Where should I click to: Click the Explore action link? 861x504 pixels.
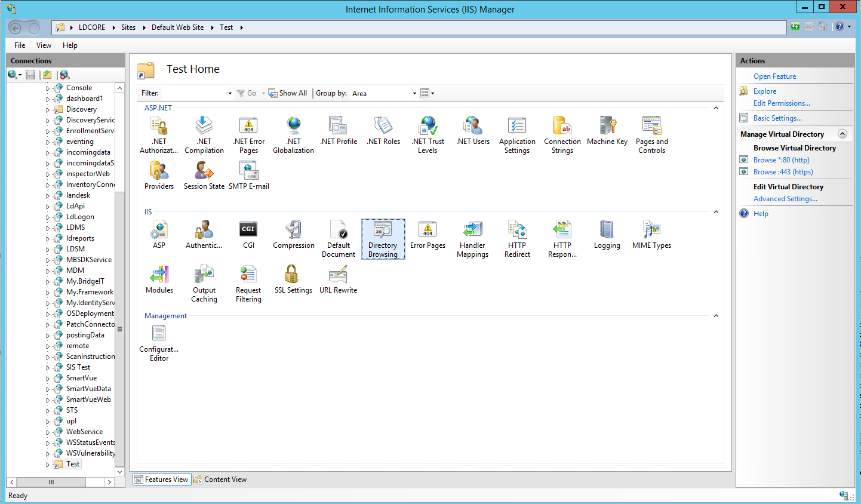tap(765, 91)
